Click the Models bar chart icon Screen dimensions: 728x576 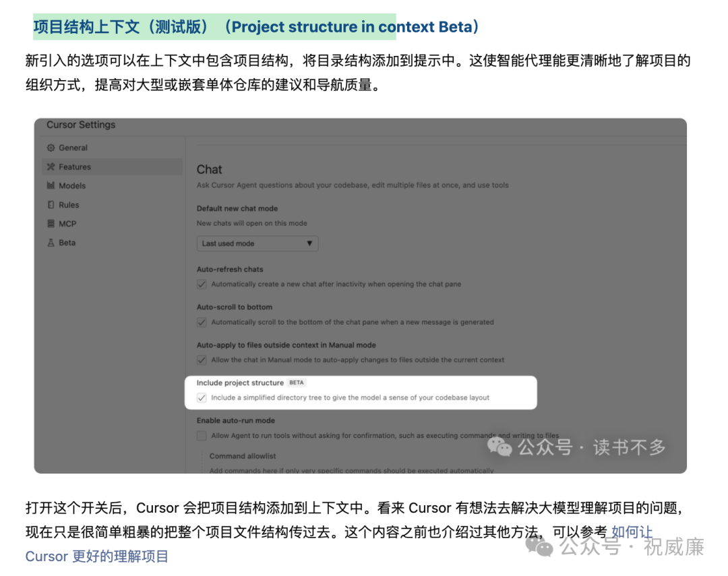pos(51,186)
